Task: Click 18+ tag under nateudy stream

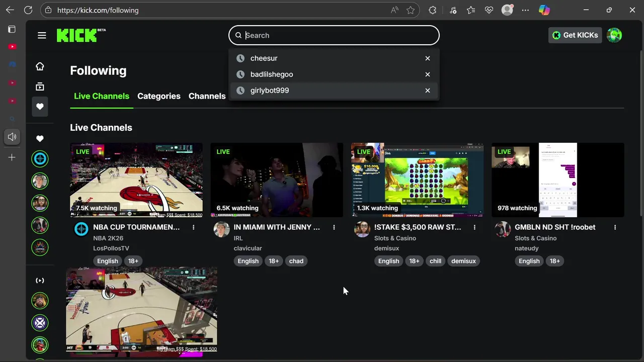Action: click(555, 261)
